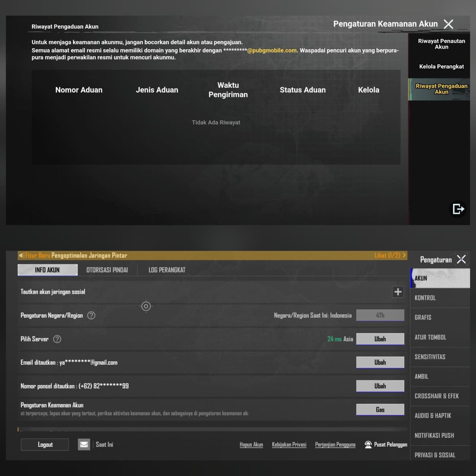
Task: Open CROSSHAIR & EFEK settings category
Action: 440,396
